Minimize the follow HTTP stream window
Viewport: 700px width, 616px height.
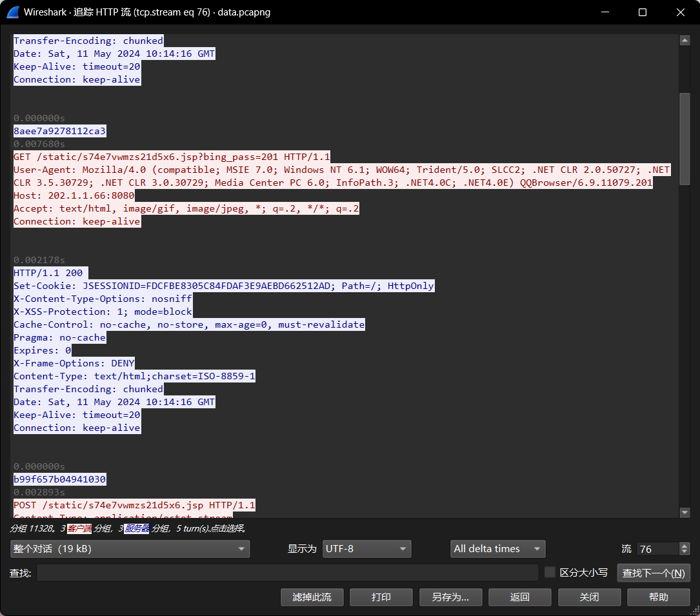click(x=605, y=12)
